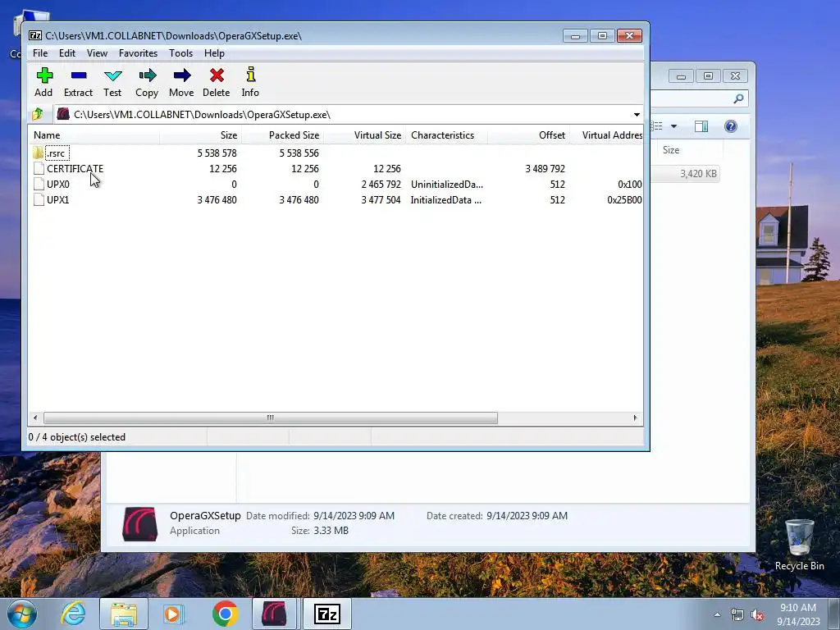This screenshot has width=840, height=630.
Task: Select the UPX0 file icon
Action: click(39, 184)
